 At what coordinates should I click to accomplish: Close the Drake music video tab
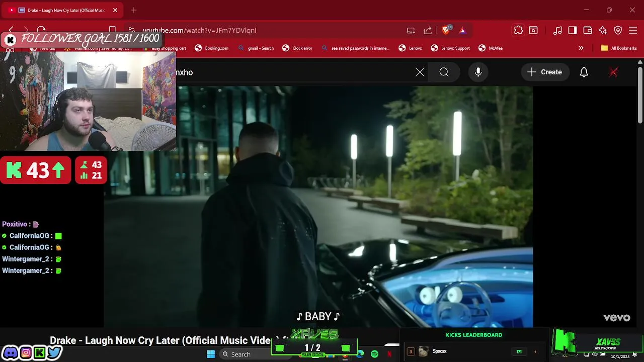click(115, 10)
